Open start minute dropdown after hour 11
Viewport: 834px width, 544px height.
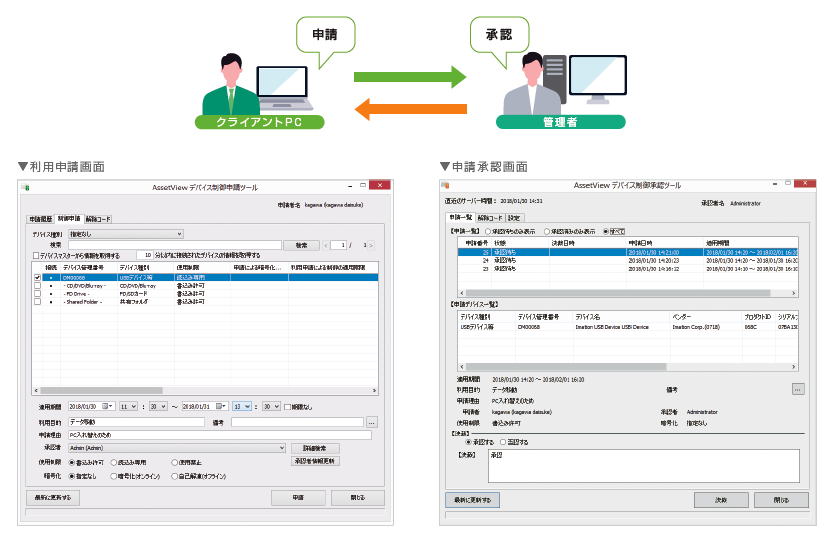click(x=158, y=406)
